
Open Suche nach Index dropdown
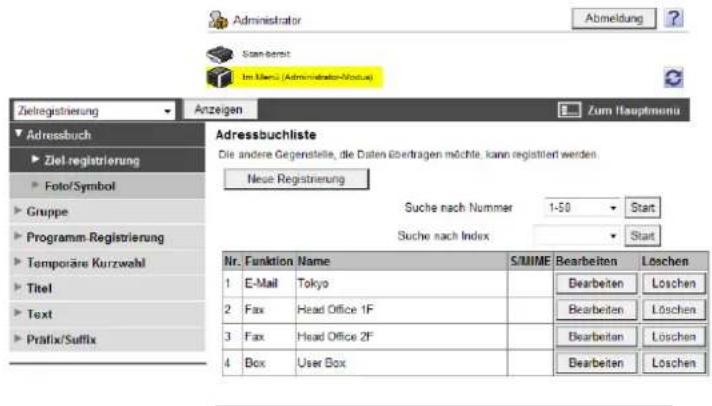[577, 236]
